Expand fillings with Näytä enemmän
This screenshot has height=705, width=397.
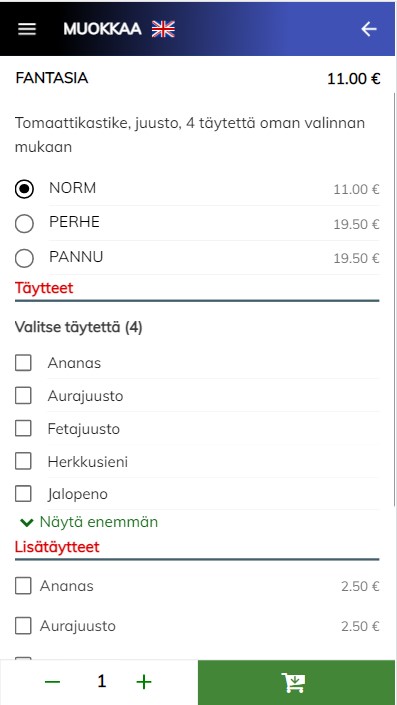tap(89, 522)
